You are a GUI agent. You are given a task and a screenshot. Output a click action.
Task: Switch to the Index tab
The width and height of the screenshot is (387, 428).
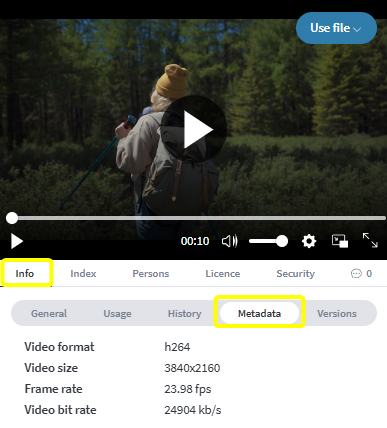[83, 274]
